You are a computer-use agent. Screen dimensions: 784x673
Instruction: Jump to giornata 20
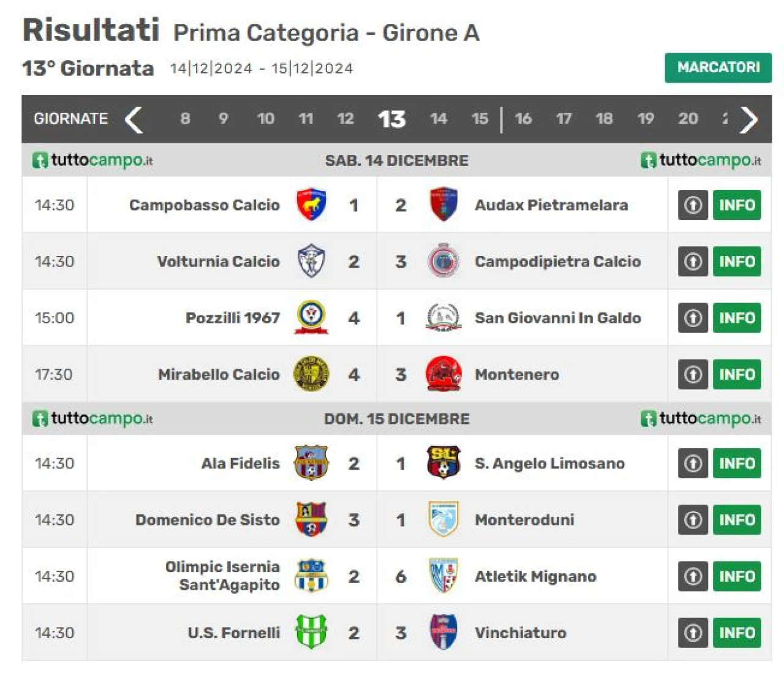tap(688, 118)
